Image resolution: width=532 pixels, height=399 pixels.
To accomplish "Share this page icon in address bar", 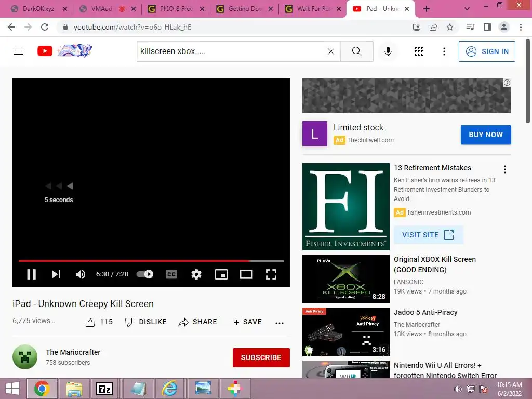I will point(433,27).
